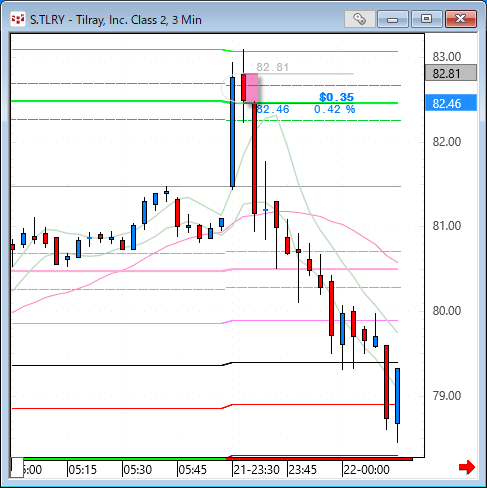Click the 0.42 % blue label
The image size is (487, 488).
[x=335, y=109]
